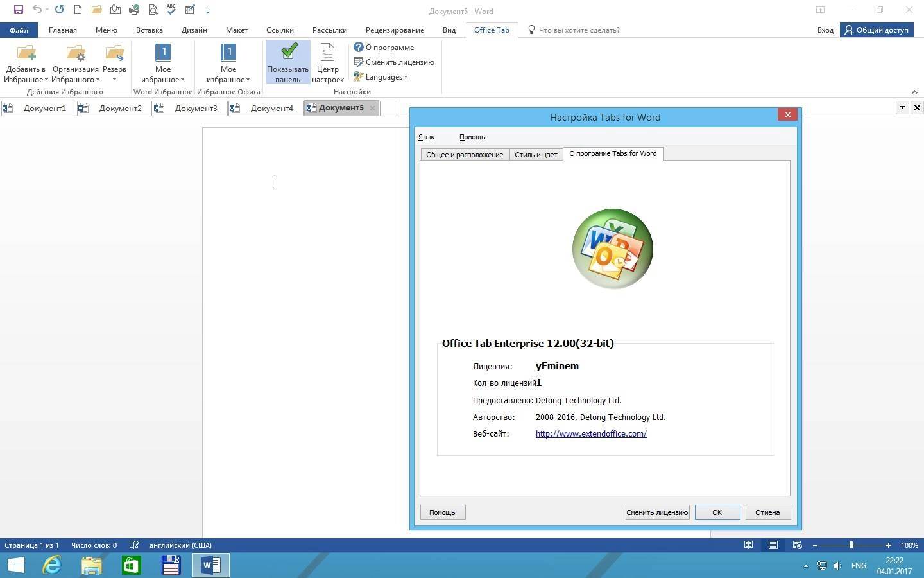Select О программе Tabs for Word tab
924x578 pixels.
(x=613, y=153)
